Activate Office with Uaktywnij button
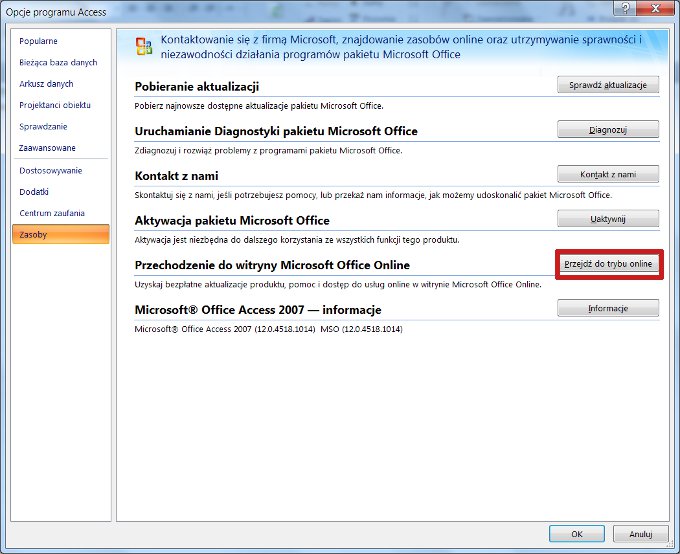Image resolution: width=680 pixels, height=554 pixels. (608, 219)
